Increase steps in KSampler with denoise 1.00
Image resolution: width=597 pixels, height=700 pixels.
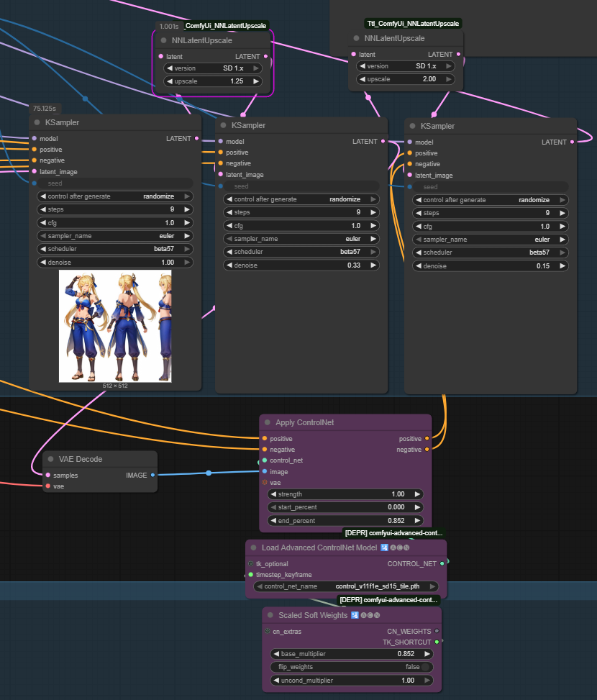pos(187,209)
